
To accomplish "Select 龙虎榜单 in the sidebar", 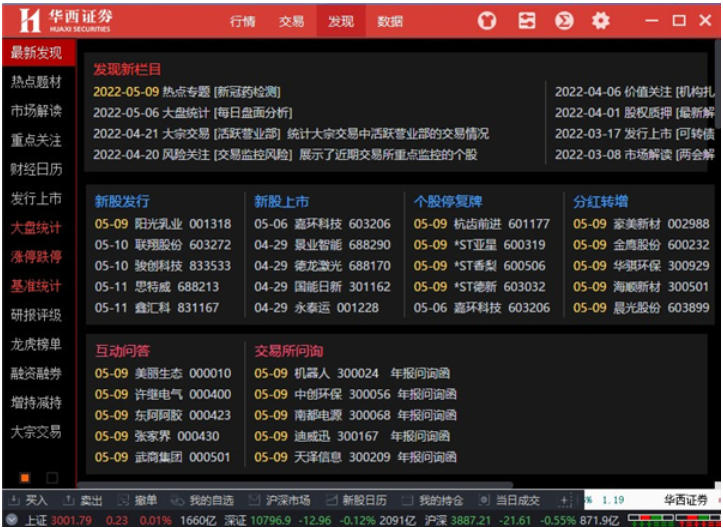I will [x=36, y=344].
